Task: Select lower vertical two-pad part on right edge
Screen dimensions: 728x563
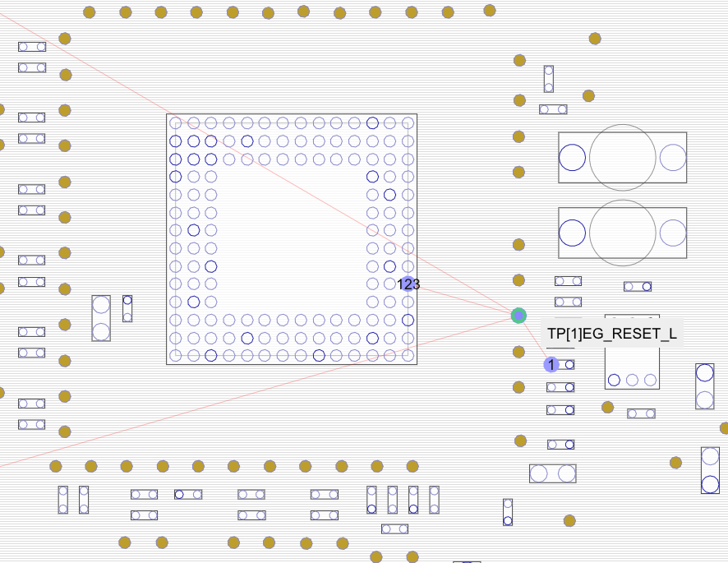Action: (710, 470)
